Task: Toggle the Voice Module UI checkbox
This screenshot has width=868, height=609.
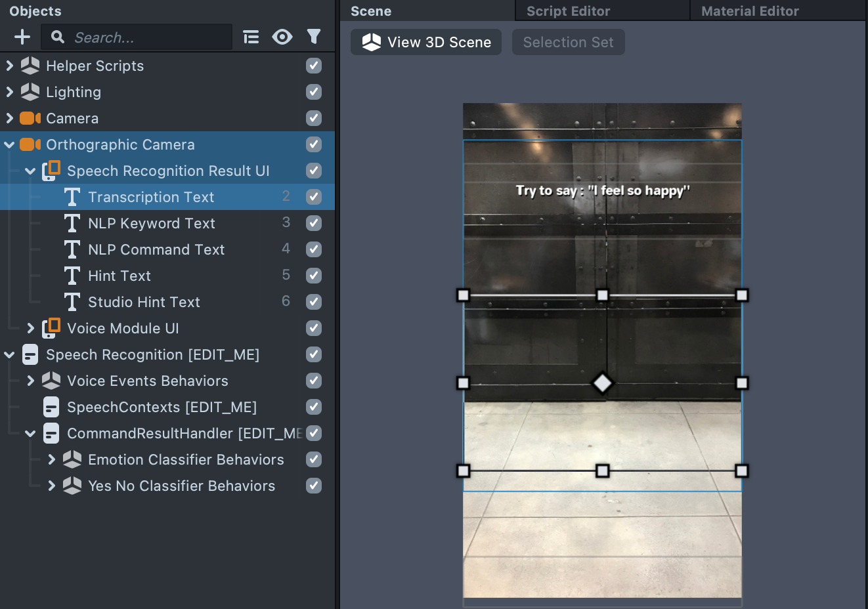Action: (x=314, y=328)
